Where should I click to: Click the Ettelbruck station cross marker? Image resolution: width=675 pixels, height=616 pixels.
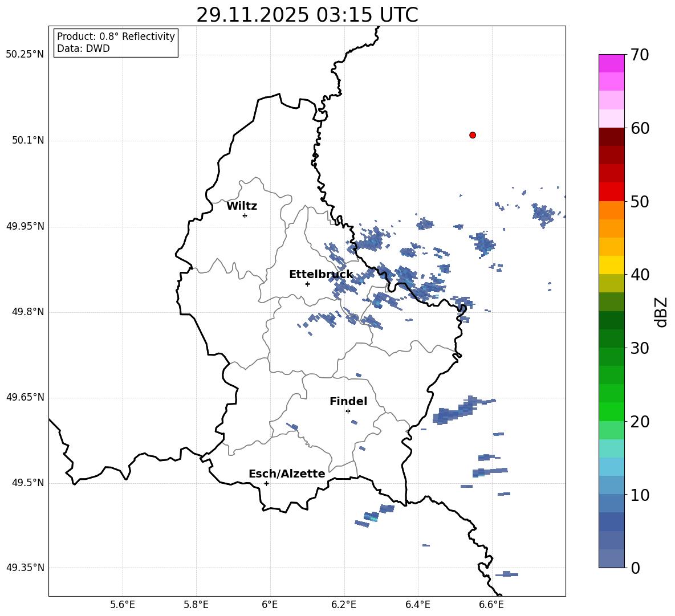[307, 284]
